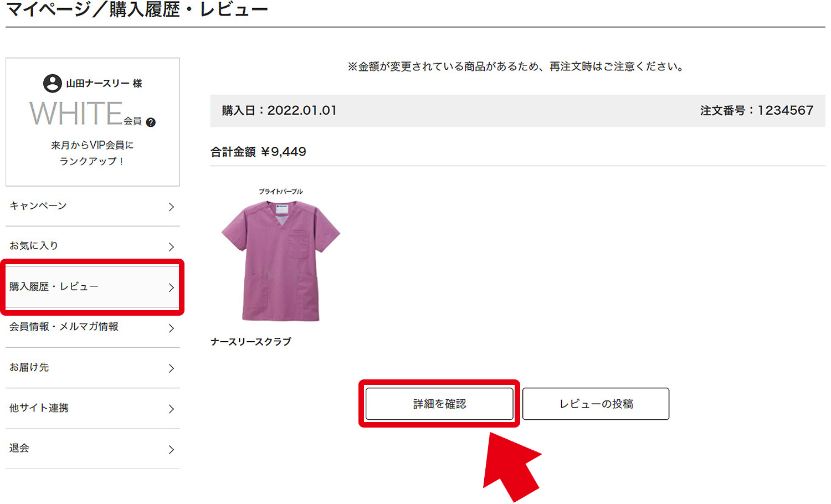Screen dimensions: 831x504
Task: Open 他サイト連携 menu item
Action: [x=39, y=408]
